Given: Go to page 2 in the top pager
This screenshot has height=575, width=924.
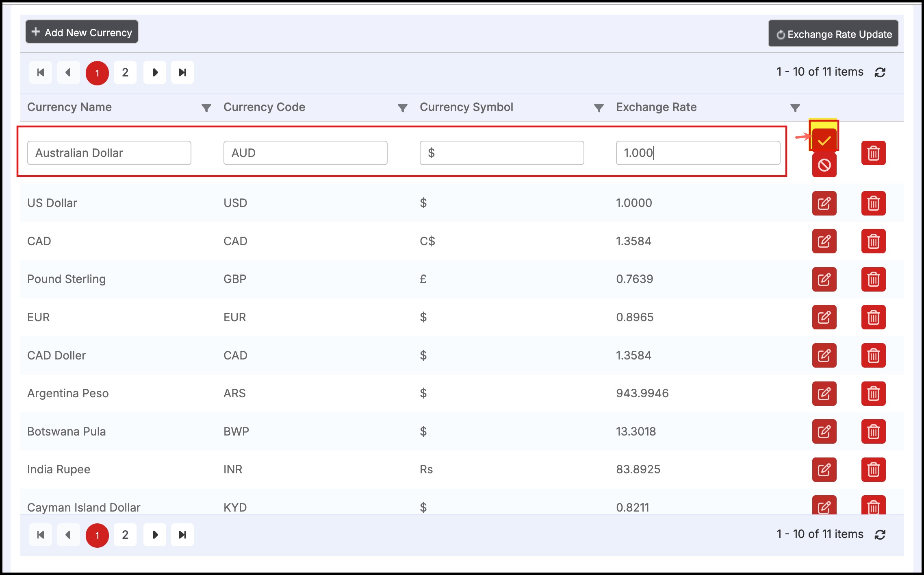Looking at the screenshot, I should tap(125, 73).
